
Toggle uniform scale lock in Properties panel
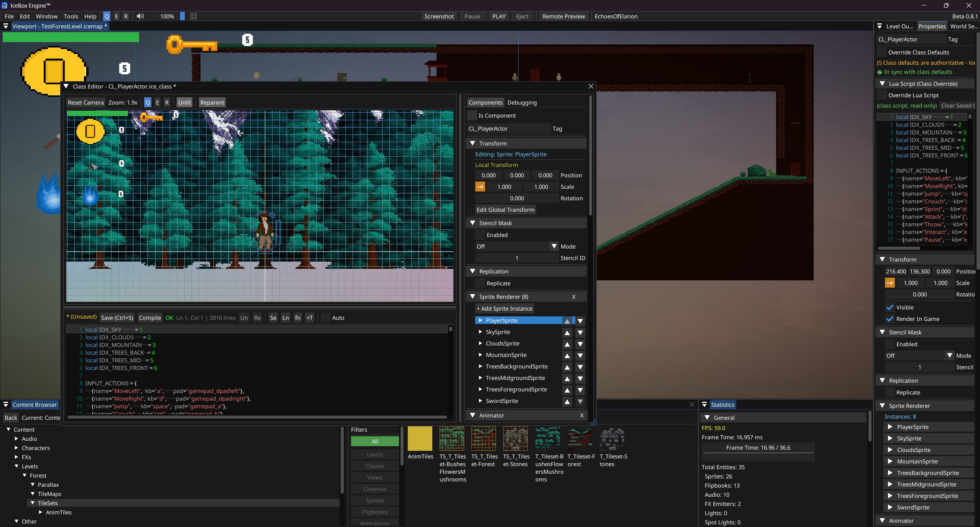pyautogui.click(x=890, y=283)
